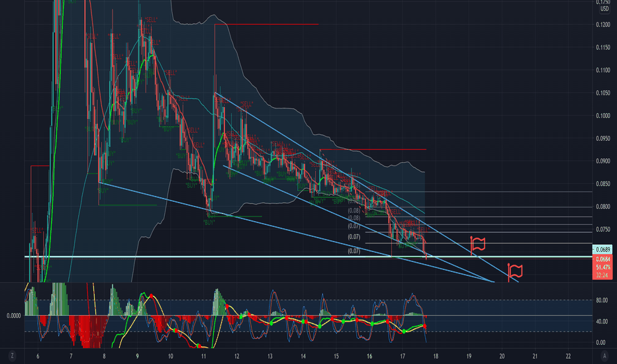Viewport: 617px width, 364px height.
Task: Click the 0.00 oscillator axis label
Action: click(x=601, y=342)
